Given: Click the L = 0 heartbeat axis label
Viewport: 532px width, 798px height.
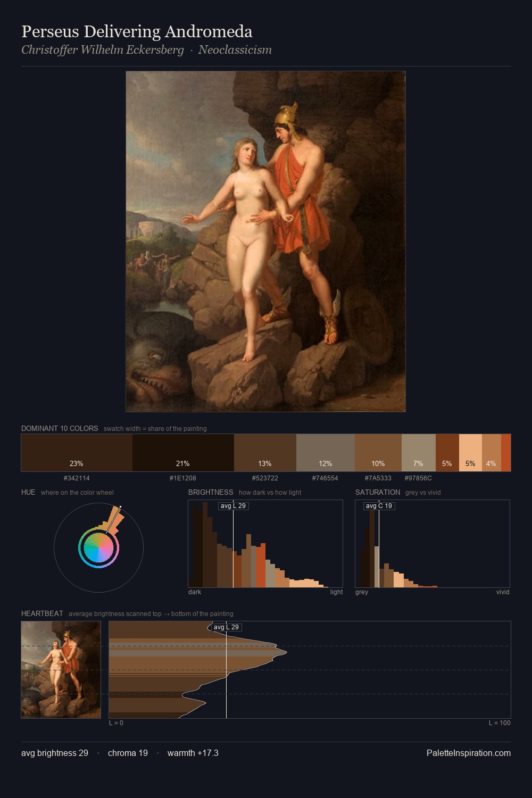Looking at the screenshot, I should (116, 723).
